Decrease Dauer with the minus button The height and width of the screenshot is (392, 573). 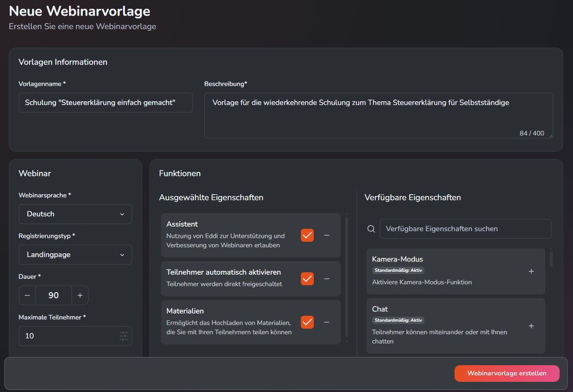point(27,295)
